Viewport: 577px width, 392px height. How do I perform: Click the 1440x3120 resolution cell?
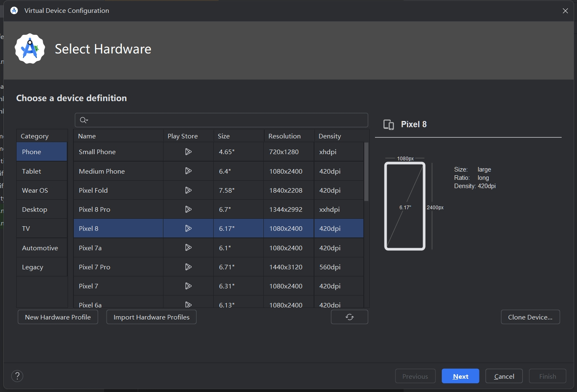[289, 267]
